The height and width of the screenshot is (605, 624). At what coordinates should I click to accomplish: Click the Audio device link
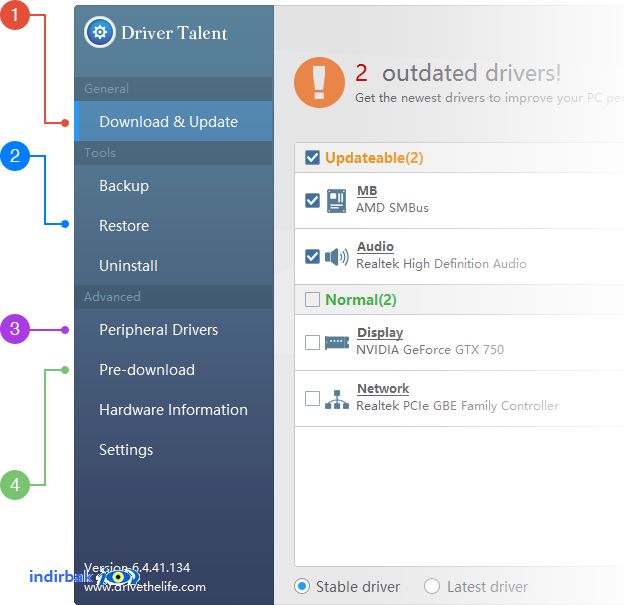375,247
